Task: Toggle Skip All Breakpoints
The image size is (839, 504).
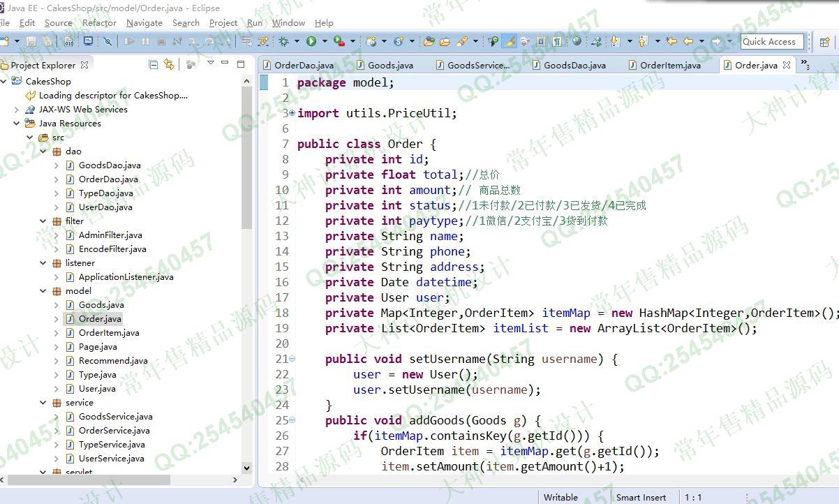Action: (107, 42)
